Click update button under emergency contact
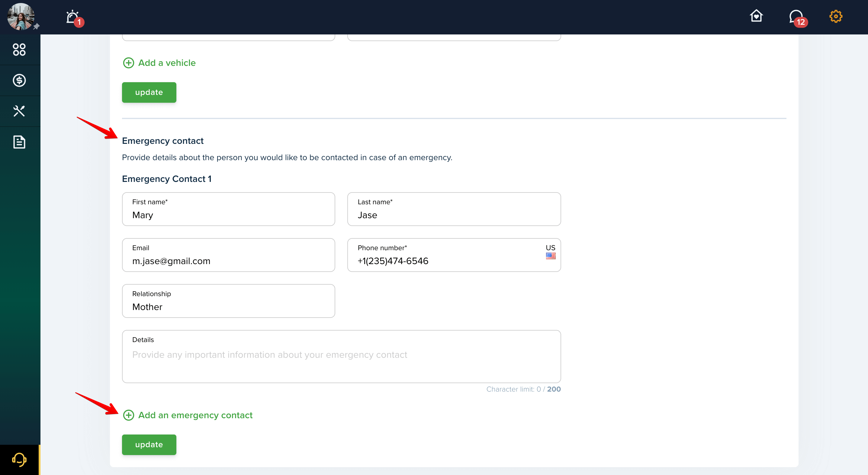Screen dimensions: 868x475 coord(149,445)
